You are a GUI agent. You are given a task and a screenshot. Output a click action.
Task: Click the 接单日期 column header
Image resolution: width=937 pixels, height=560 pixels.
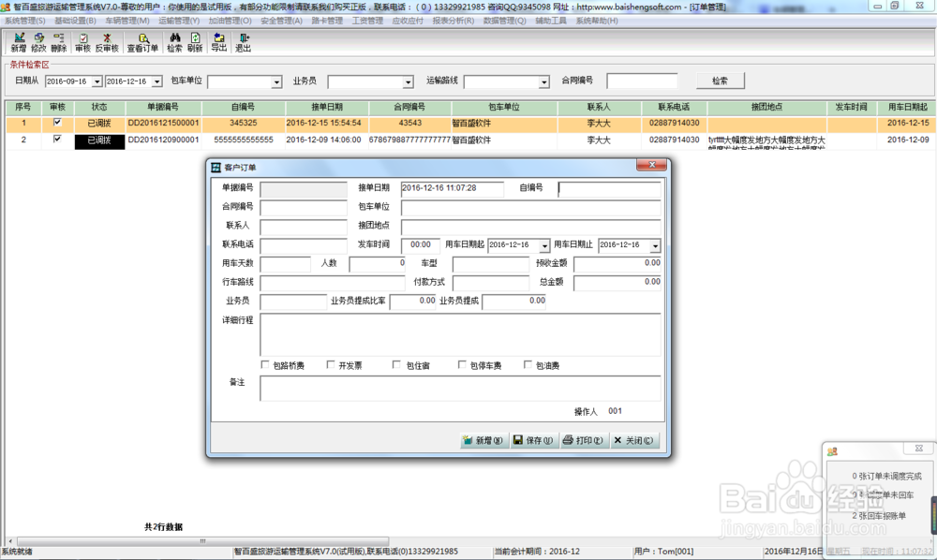(327, 108)
